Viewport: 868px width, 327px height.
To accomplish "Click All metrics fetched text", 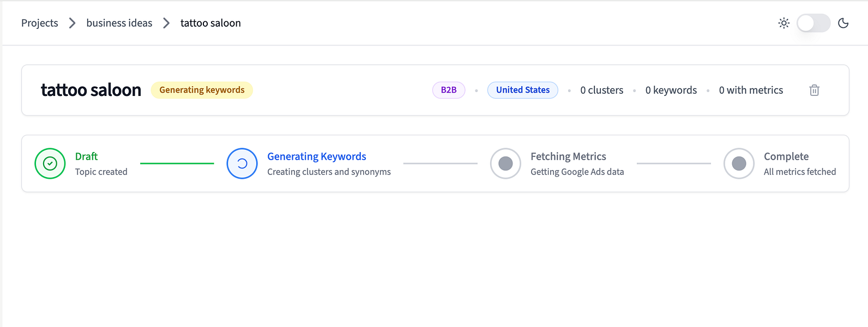I will pyautogui.click(x=800, y=172).
